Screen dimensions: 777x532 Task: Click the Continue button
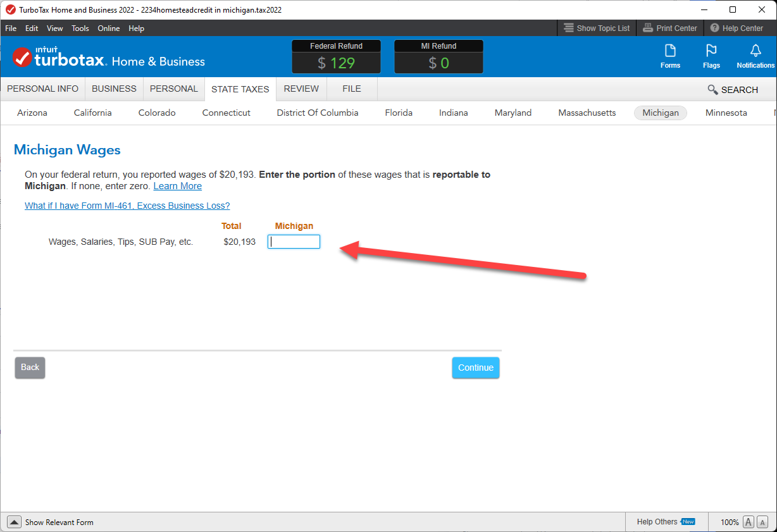(476, 368)
